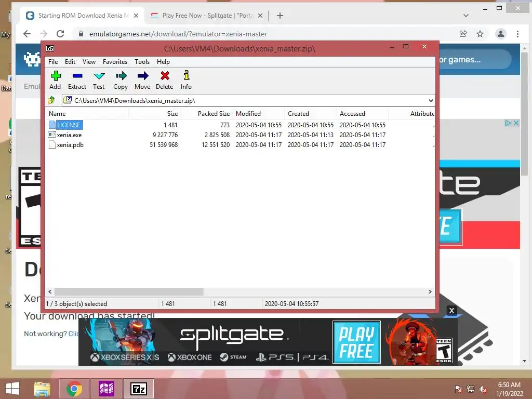Select the LICENSE file icon
532x399 pixels.
pos(52,125)
